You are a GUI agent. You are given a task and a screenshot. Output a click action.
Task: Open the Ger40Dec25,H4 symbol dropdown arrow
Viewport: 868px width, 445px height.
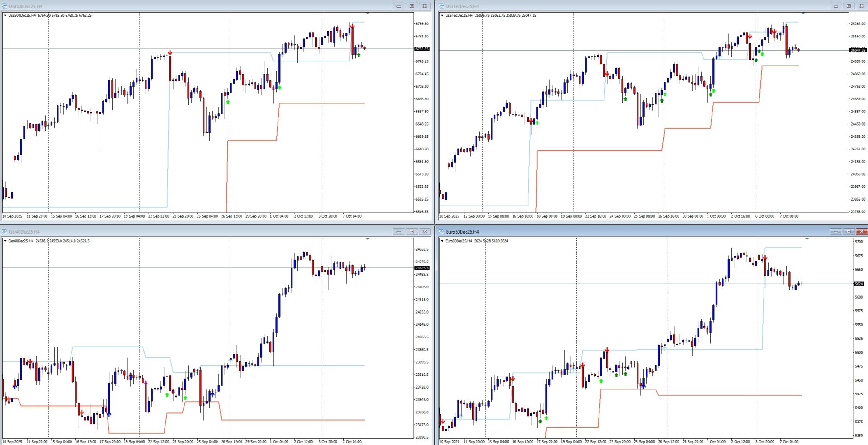click(5, 241)
